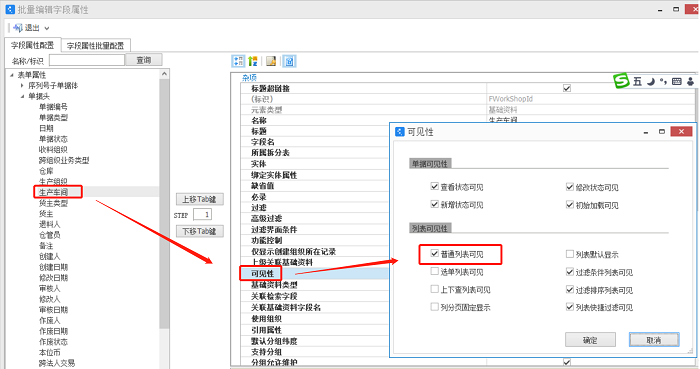This screenshot has width=700, height=369.
Task: Click the categorized view icon in property toolbar
Action: (x=238, y=61)
